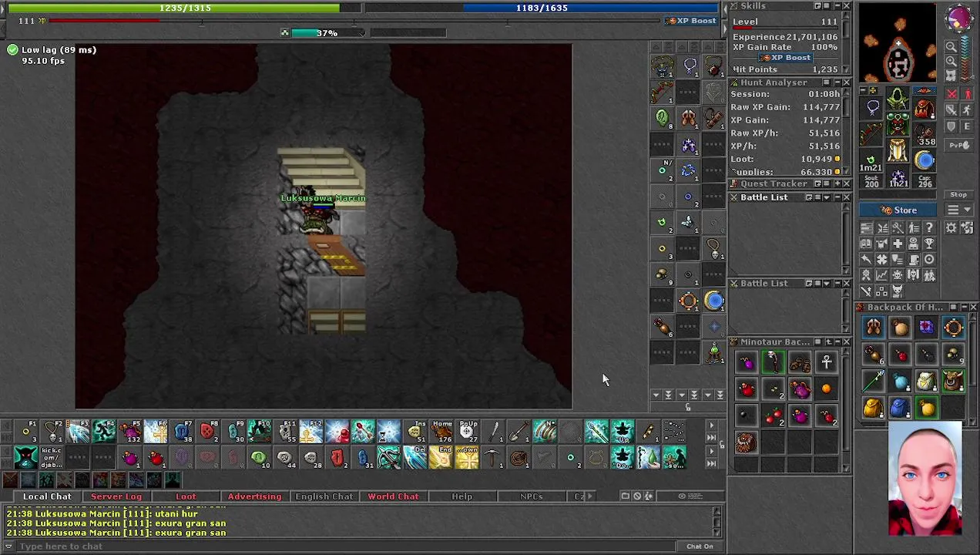Select the ankh in Minotaur Backpack
980x555 pixels.
tap(827, 362)
